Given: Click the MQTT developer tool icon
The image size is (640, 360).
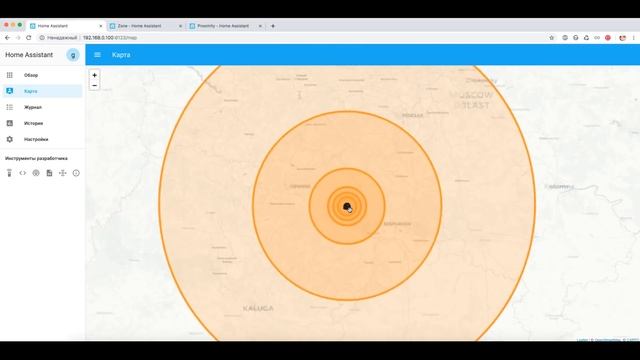Looking at the screenshot, I should click(62, 173).
